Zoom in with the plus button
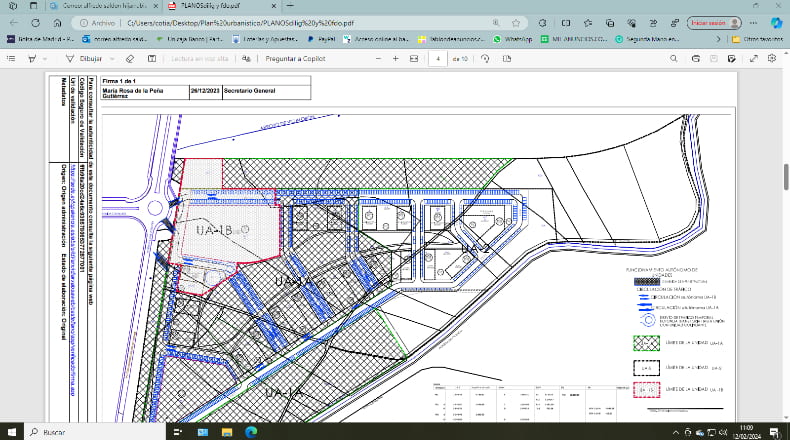 [396, 59]
